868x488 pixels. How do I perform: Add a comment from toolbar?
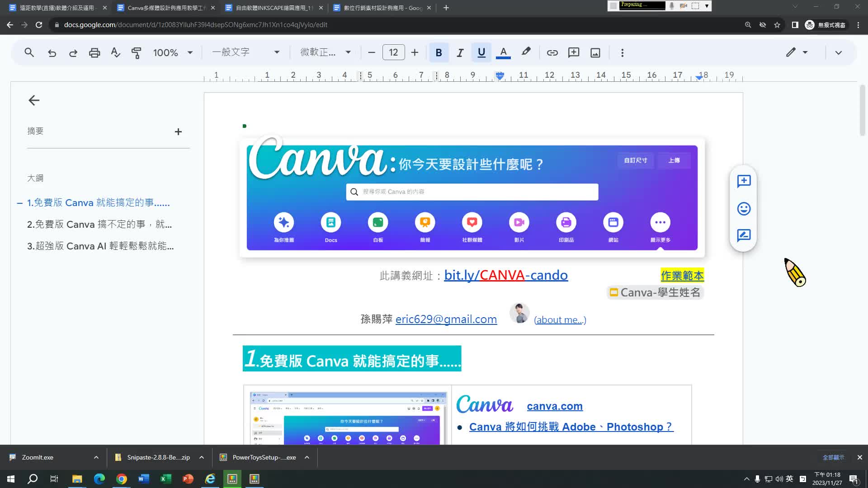[x=574, y=52]
